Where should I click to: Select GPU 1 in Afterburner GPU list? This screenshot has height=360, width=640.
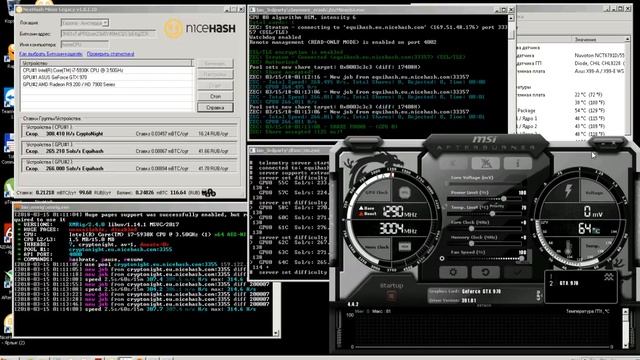551,277
